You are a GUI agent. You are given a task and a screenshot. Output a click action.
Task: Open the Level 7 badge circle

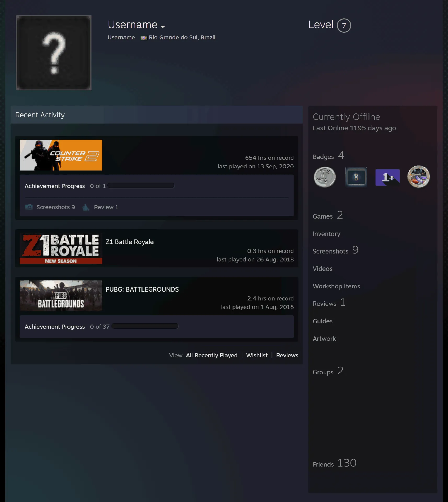pyautogui.click(x=344, y=25)
